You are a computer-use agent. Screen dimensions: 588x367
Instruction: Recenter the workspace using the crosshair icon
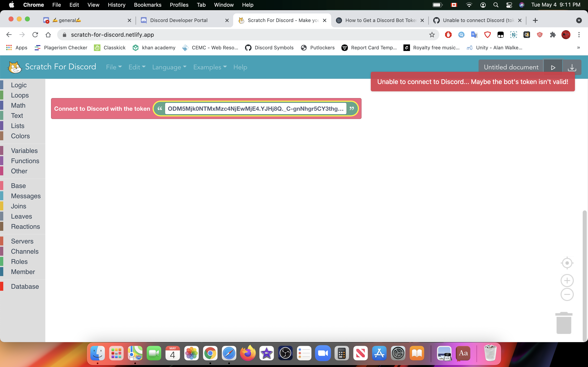tap(567, 263)
